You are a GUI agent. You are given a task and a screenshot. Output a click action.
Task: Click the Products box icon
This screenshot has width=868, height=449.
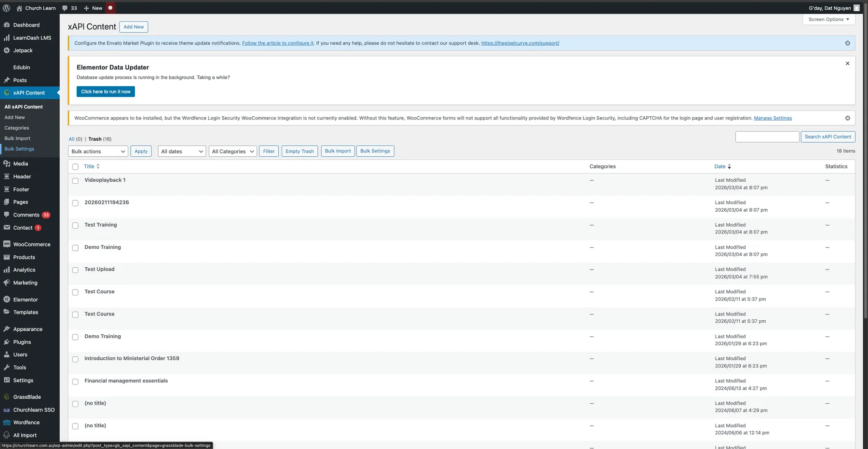click(x=7, y=257)
